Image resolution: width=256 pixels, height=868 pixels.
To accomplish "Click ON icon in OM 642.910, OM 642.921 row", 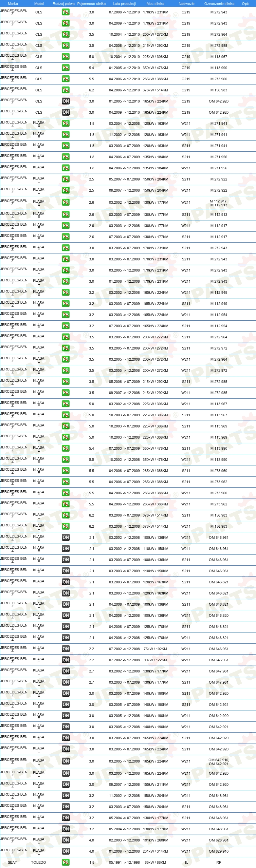I will [66, 761].
